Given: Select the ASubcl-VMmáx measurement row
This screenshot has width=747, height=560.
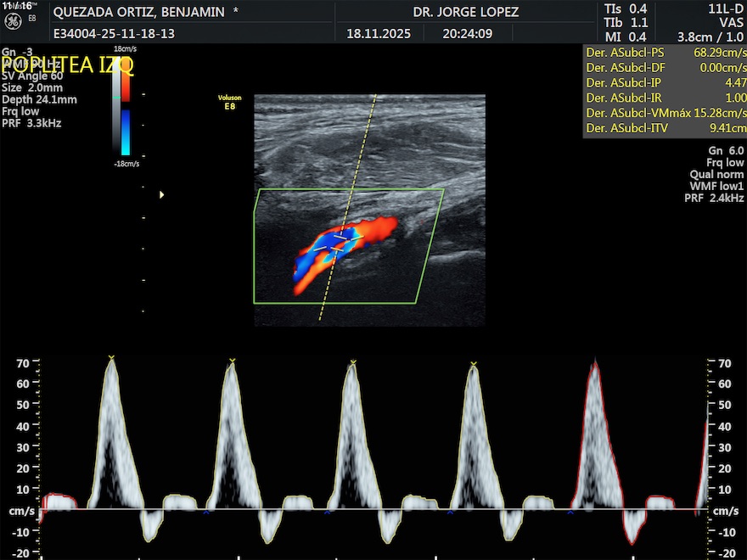Looking at the screenshot, I should pyautogui.click(x=666, y=113).
